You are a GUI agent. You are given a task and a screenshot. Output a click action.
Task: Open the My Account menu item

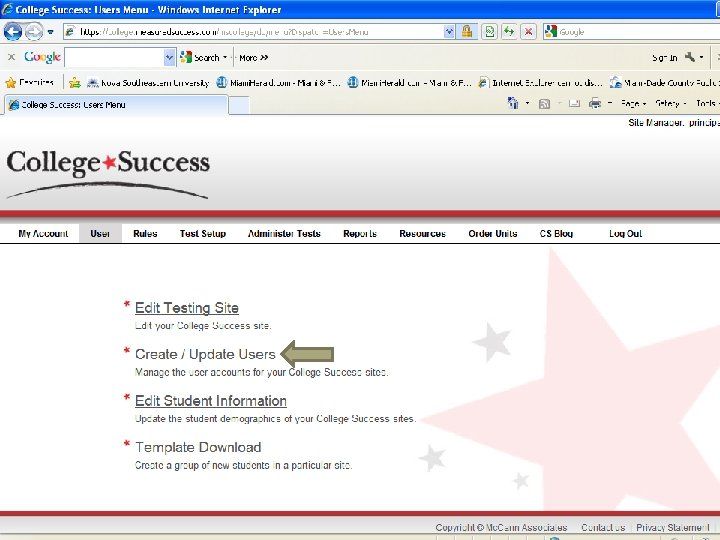pos(43,233)
